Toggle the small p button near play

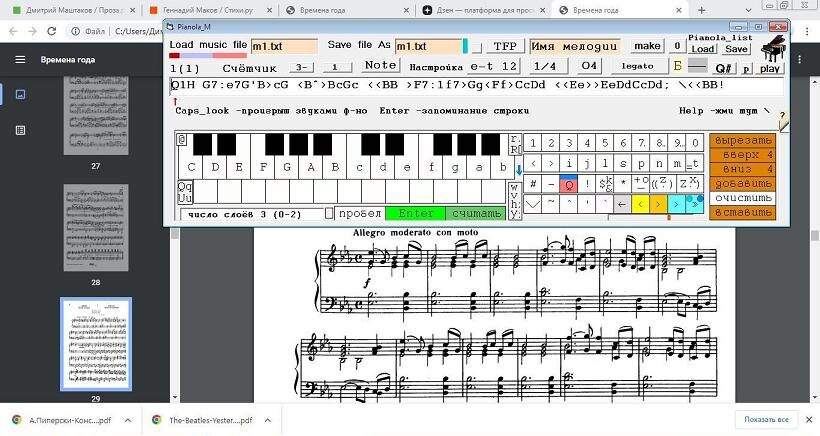click(746, 68)
